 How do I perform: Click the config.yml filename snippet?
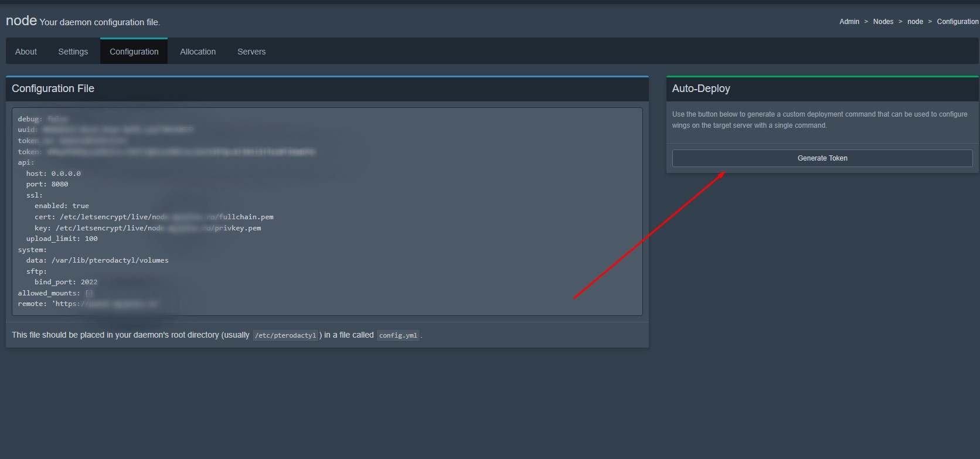398,335
